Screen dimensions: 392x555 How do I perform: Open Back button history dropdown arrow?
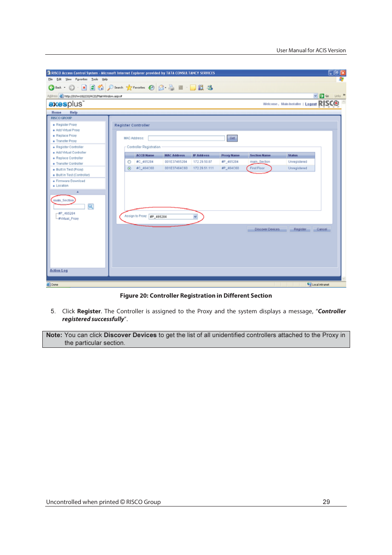pos(65,88)
